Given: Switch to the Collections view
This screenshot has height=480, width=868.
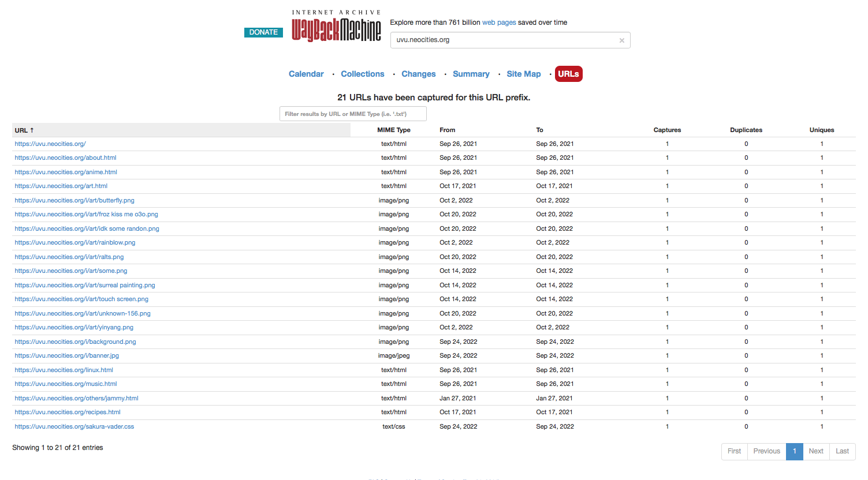Looking at the screenshot, I should tap(363, 74).
